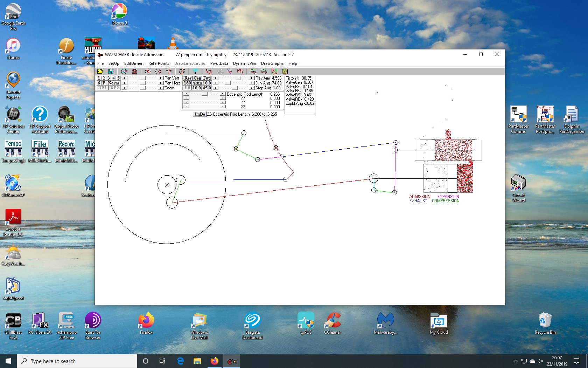Toggle the Rev direction button
The width and height of the screenshot is (588, 368).
click(x=188, y=78)
